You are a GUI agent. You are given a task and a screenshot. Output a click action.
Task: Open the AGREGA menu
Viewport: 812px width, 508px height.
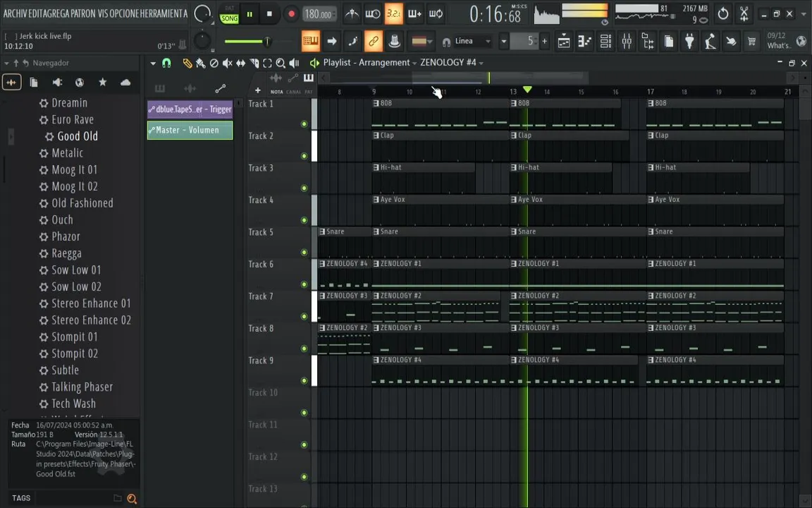56,13
